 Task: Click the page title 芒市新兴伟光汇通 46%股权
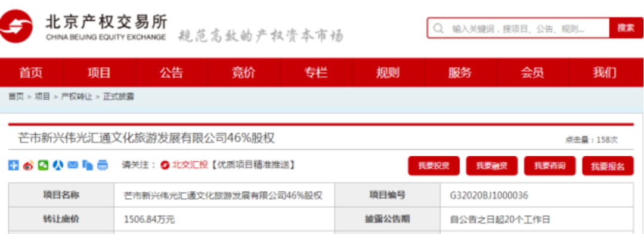[146, 138]
